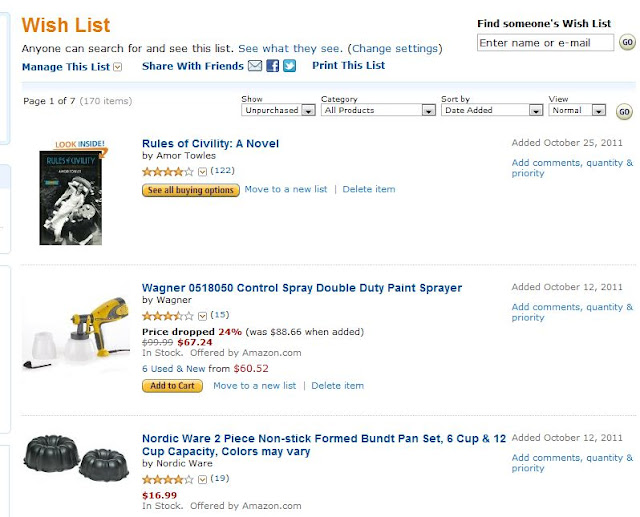Expand the Manage This List menu
Viewport: 640px width, 517px height.
point(118,67)
